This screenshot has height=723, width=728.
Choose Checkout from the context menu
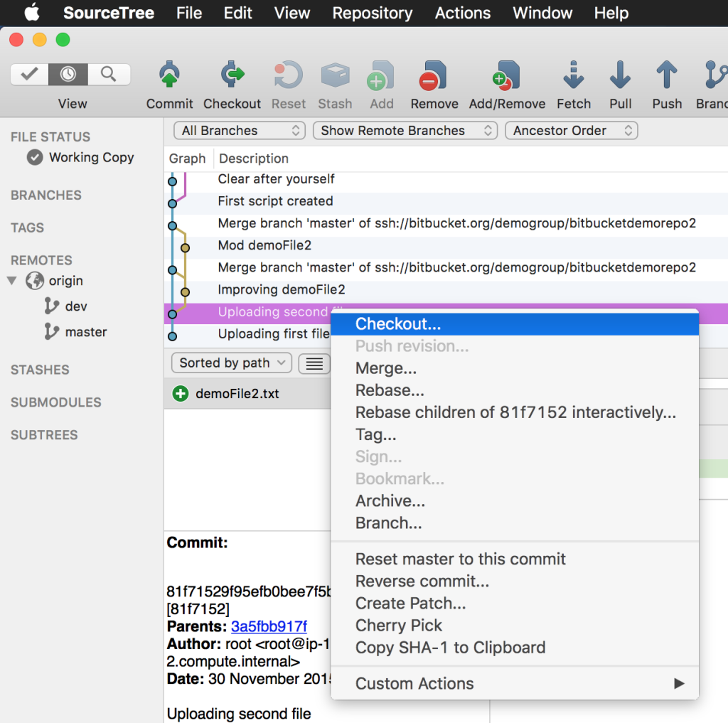coord(398,323)
